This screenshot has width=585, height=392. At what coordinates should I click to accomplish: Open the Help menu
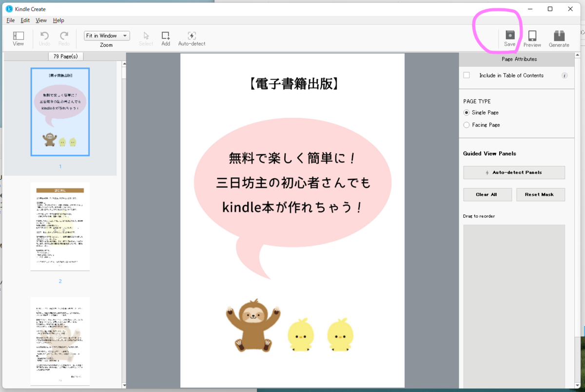pos(58,20)
